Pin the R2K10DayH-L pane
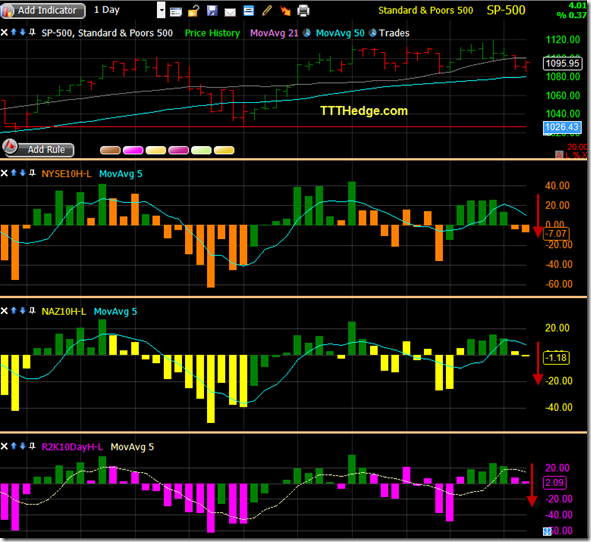The width and height of the screenshot is (591, 542). click(32, 446)
